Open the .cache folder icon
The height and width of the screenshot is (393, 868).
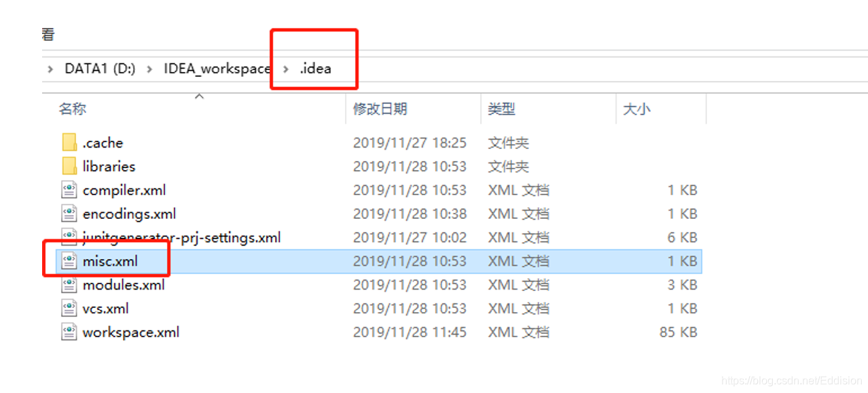click(69, 143)
